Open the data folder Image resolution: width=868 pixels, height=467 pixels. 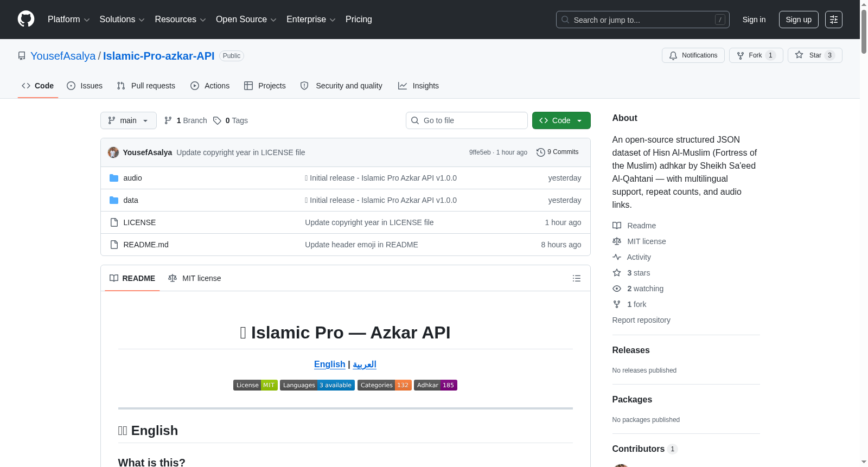[131, 200]
